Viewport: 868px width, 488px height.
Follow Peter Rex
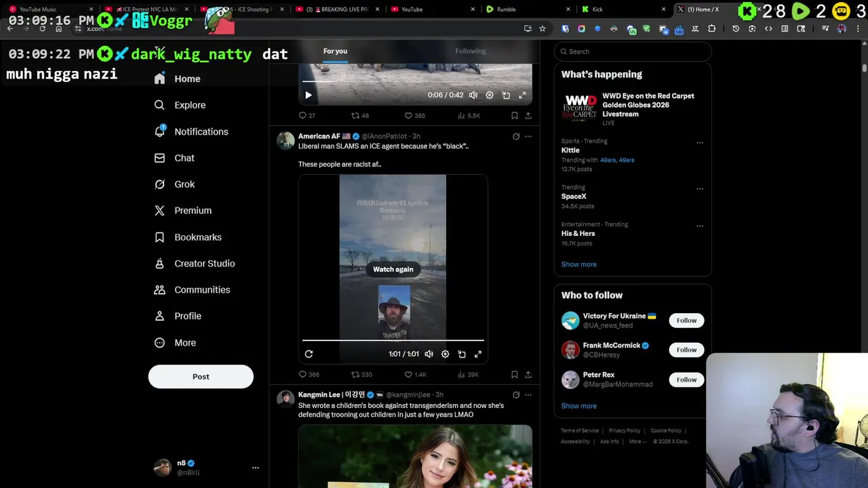point(686,380)
